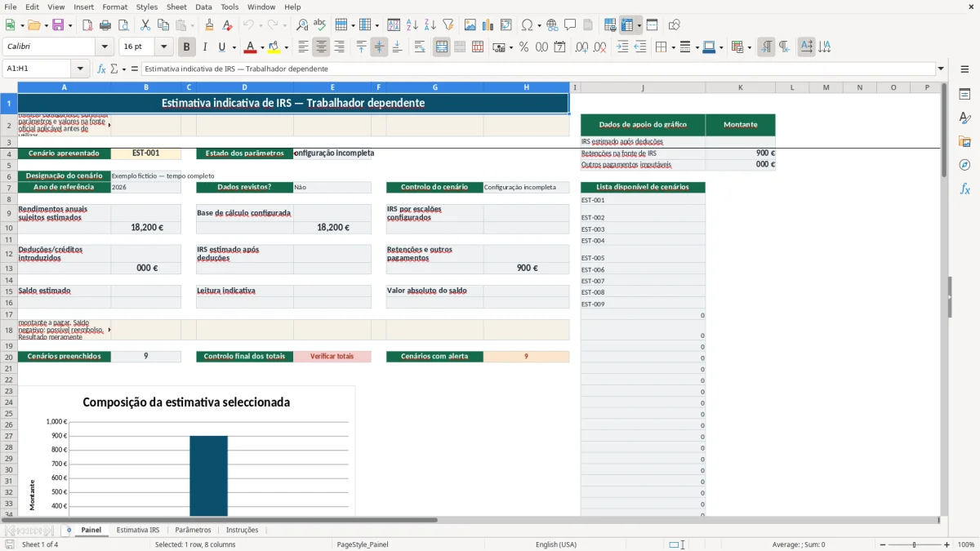This screenshot has height=551, width=980.
Task: Click the Select All corner button
Action: pyautogui.click(x=9, y=87)
